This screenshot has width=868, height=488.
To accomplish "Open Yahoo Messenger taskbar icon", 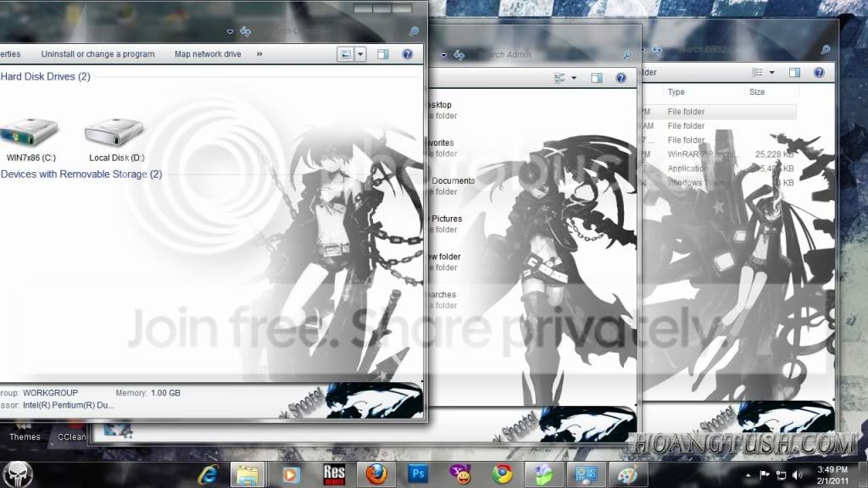I will click(x=460, y=474).
